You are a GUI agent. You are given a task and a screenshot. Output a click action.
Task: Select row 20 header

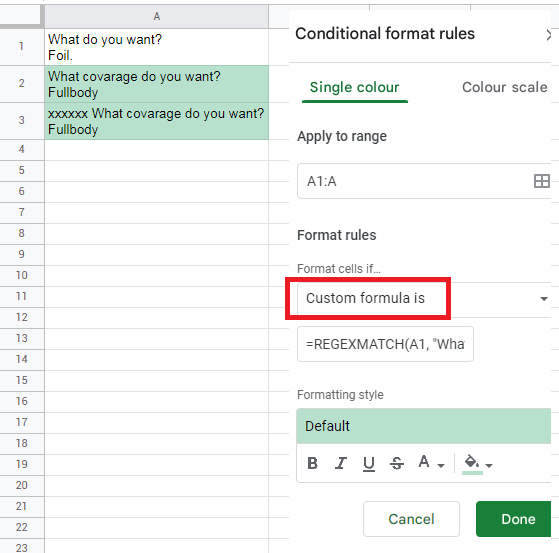21,486
